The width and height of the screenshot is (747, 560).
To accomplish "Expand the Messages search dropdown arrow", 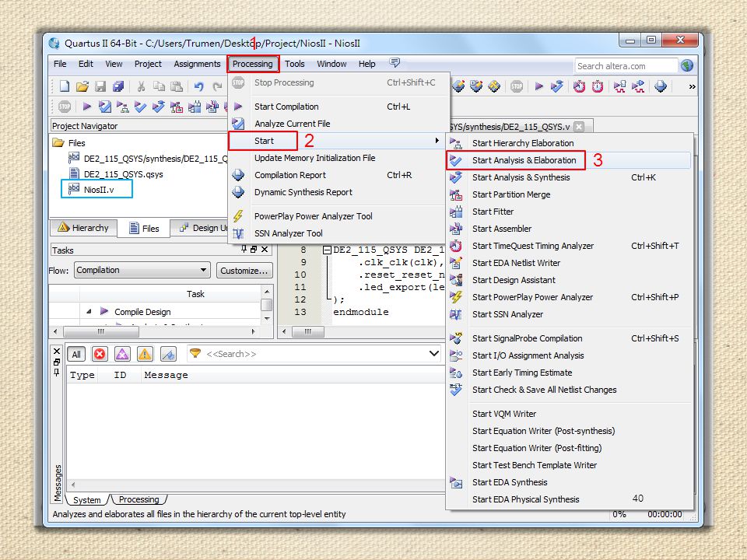I will (x=433, y=353).
